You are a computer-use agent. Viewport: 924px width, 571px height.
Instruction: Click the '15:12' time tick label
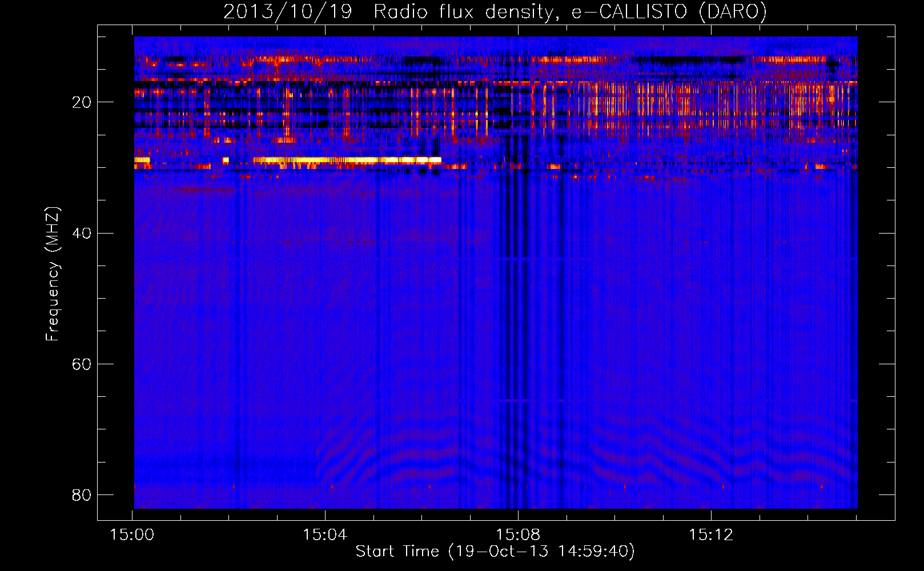(711, 534)
